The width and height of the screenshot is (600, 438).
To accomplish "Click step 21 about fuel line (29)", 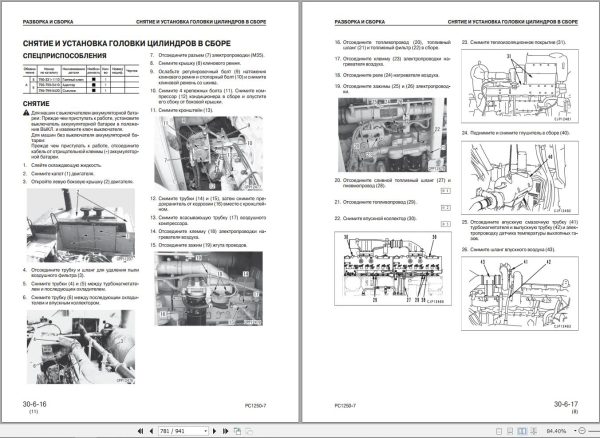I will (376, 202).
